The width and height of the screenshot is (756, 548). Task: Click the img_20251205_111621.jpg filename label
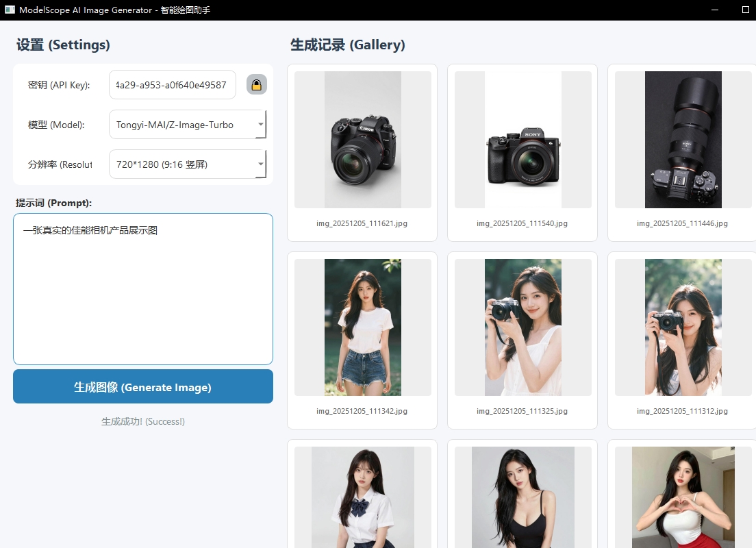pyautogui.click(x=362, y=223)
